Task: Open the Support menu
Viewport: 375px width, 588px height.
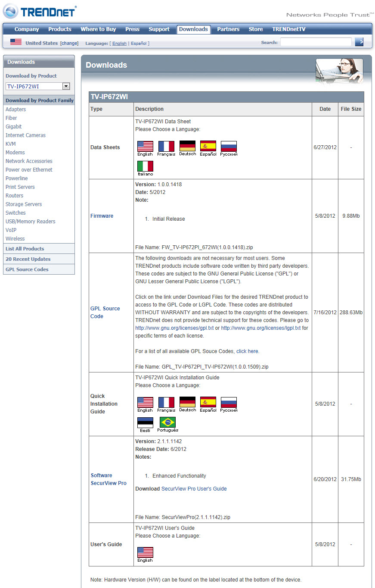Action: click(x=159, y=29)
